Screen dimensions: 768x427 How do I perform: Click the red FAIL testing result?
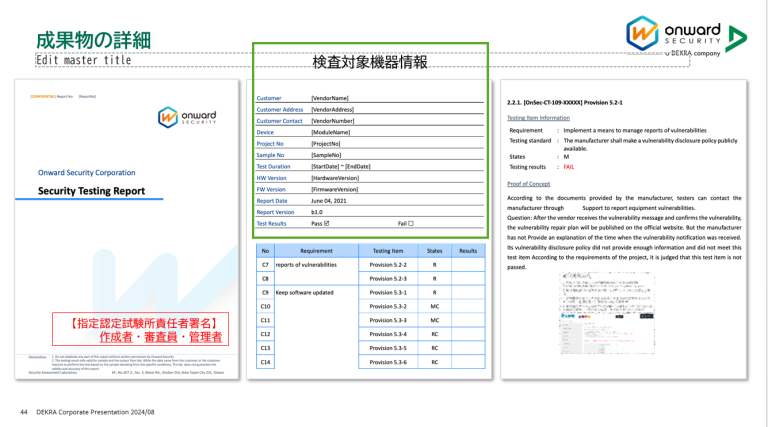coord(569,167)
